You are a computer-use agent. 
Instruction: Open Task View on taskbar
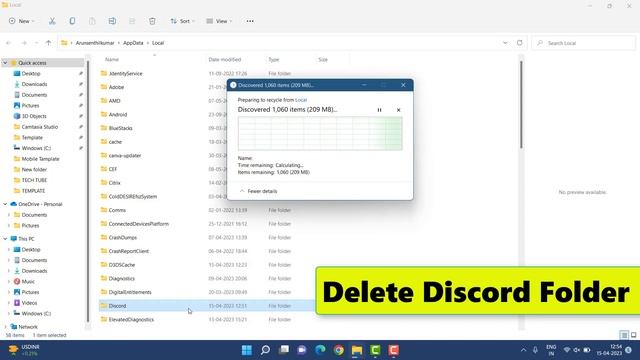(284, 350)
